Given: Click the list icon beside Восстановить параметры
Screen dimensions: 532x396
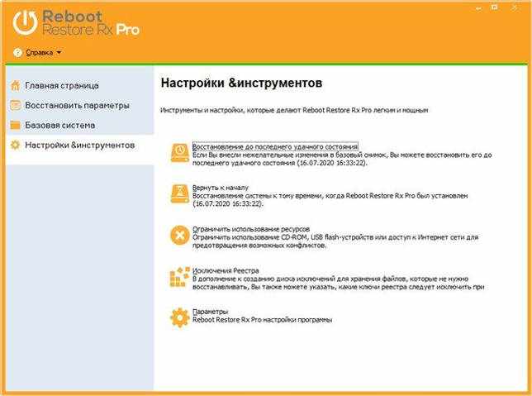Looking at the screenshot, I should click(15, 105).
